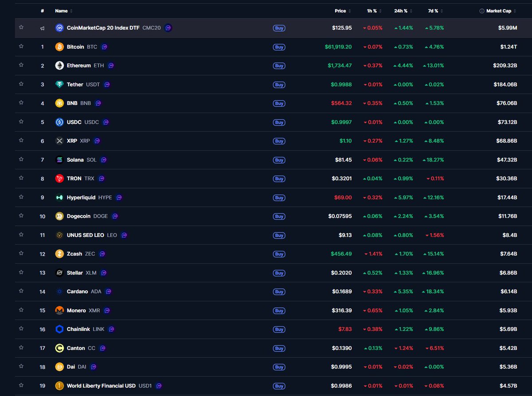Click the Ethereum logo icon
532x396 pixels.
tap(59, 66)
